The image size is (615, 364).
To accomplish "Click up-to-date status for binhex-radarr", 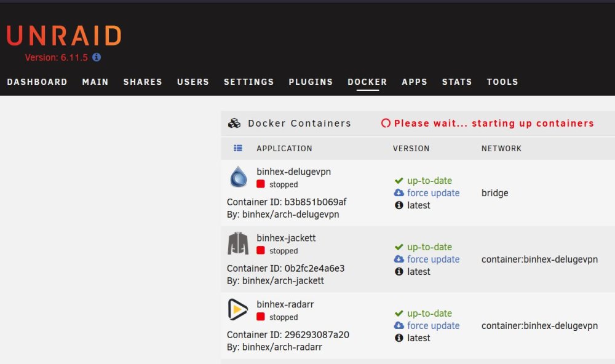I will [429, 314].
